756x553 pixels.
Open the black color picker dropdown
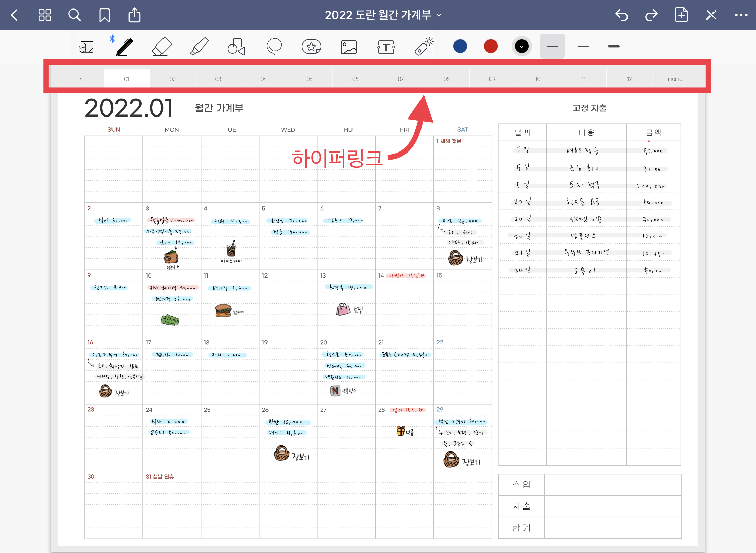[x=521, y=46]
